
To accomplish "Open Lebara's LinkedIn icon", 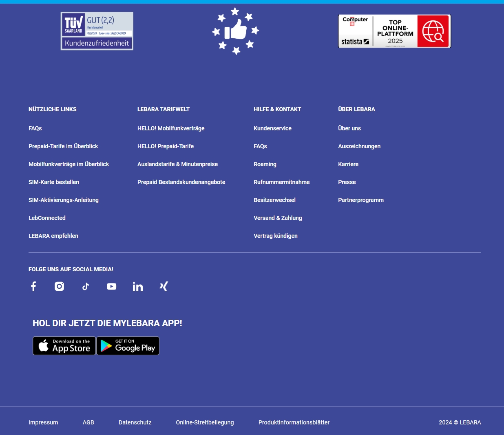I will [x=138, y=286].
